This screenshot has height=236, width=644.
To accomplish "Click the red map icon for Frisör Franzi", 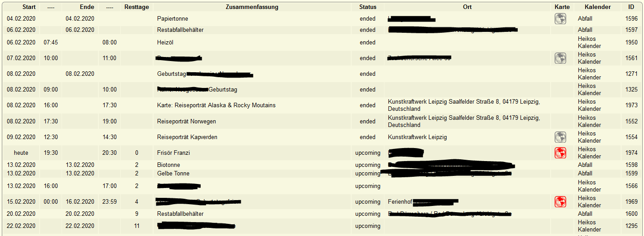I will pos(560,153).
